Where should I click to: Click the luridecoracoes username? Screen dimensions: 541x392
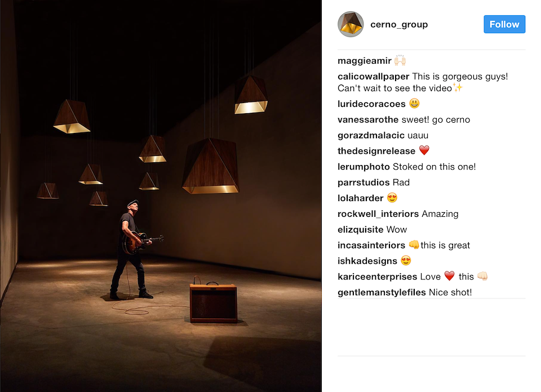pos(371,104)
